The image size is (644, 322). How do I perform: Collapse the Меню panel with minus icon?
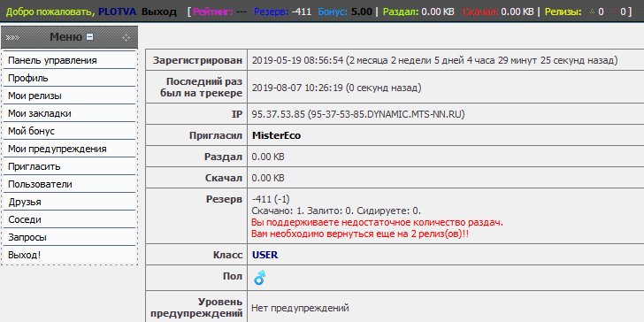(x=89, y=37)
